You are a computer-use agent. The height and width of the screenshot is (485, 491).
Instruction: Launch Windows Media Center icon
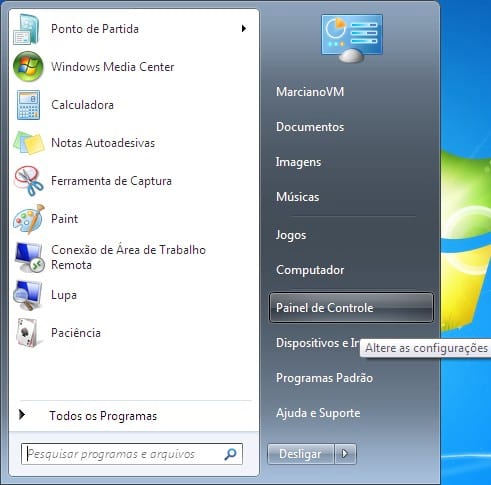(28, 67)
